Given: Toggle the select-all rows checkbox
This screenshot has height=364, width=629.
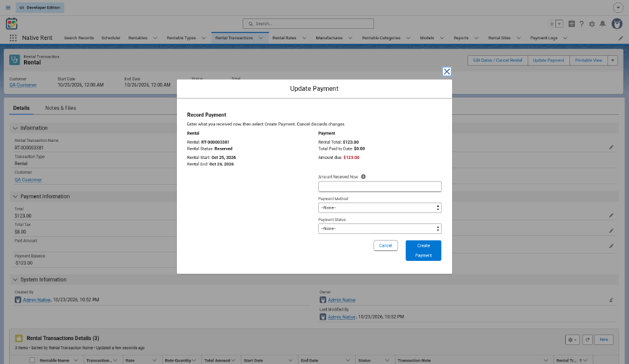Looking at the screenshot, I should [32, 360].
